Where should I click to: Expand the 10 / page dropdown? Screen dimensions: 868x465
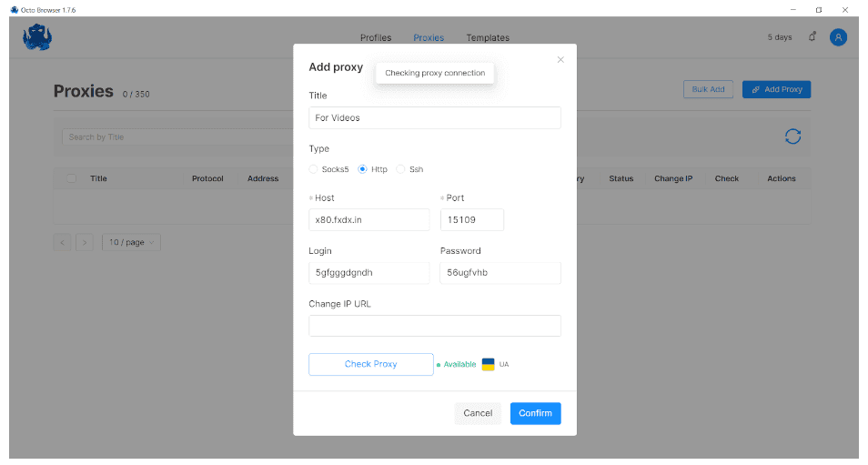[131, 243]
